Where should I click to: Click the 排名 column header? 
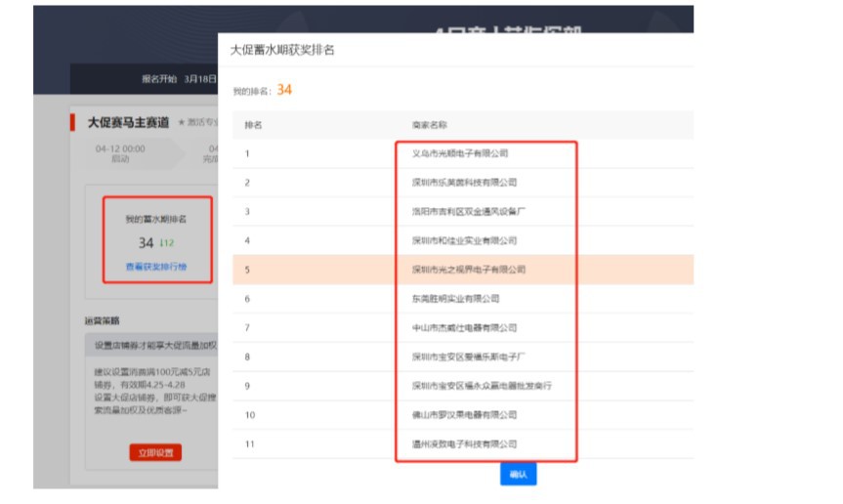(253, 125)
